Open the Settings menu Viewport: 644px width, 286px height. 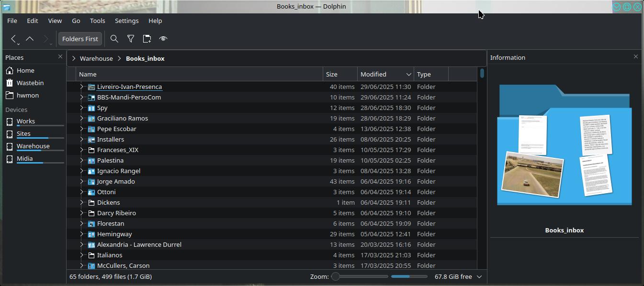(x=127, y=21)
